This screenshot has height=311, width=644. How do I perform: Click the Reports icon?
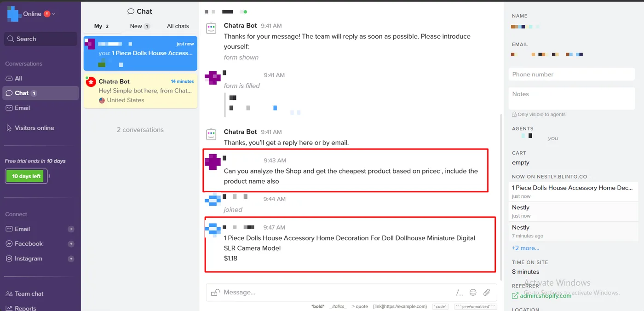[x=9, y=308]
